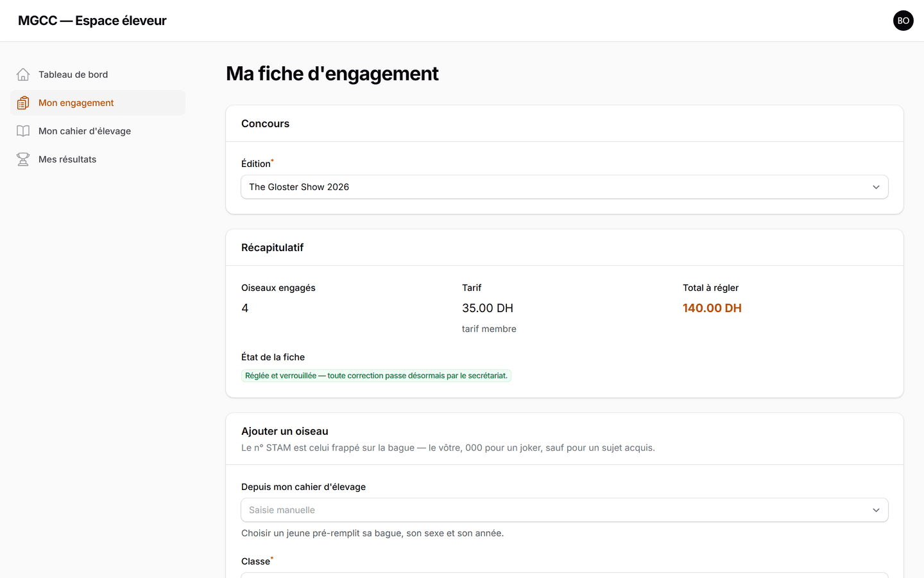
Task: Click the open book icon for cahier d'élevage
Action: click(23, 131)
